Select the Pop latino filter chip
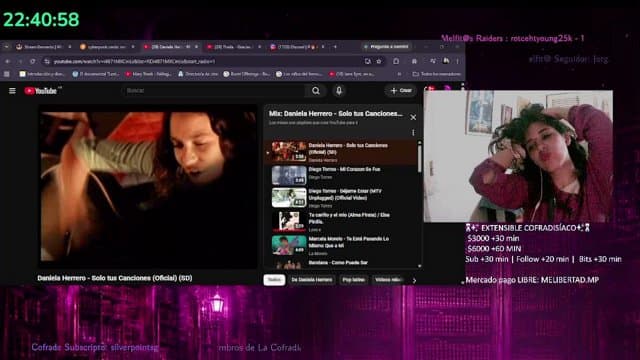 tap(353, 280)
